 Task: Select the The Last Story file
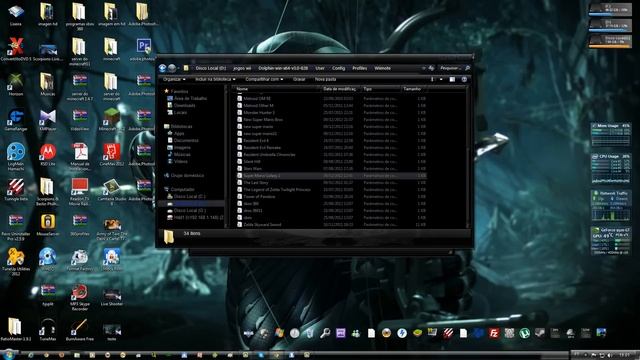pos(256,182)
